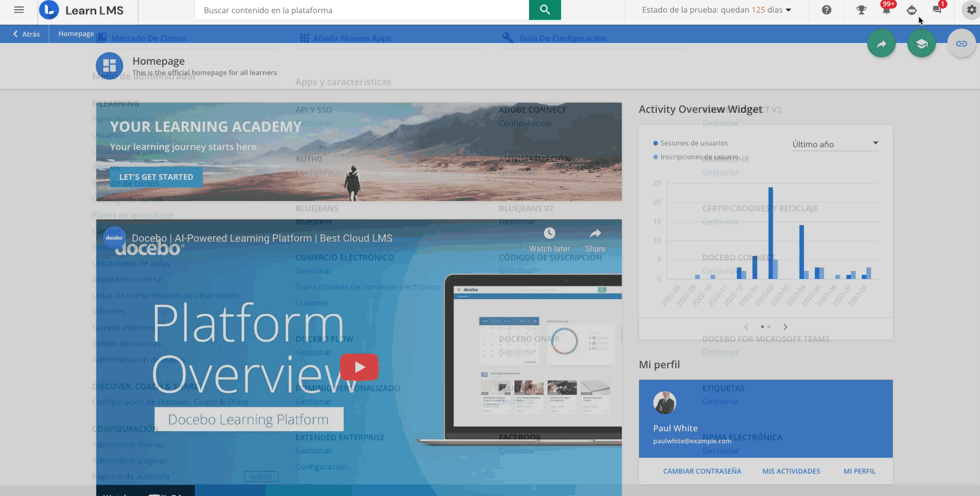Open the Último año period dropdown
The height and width of the screenshot is (496, 980).
coord(834,144)
